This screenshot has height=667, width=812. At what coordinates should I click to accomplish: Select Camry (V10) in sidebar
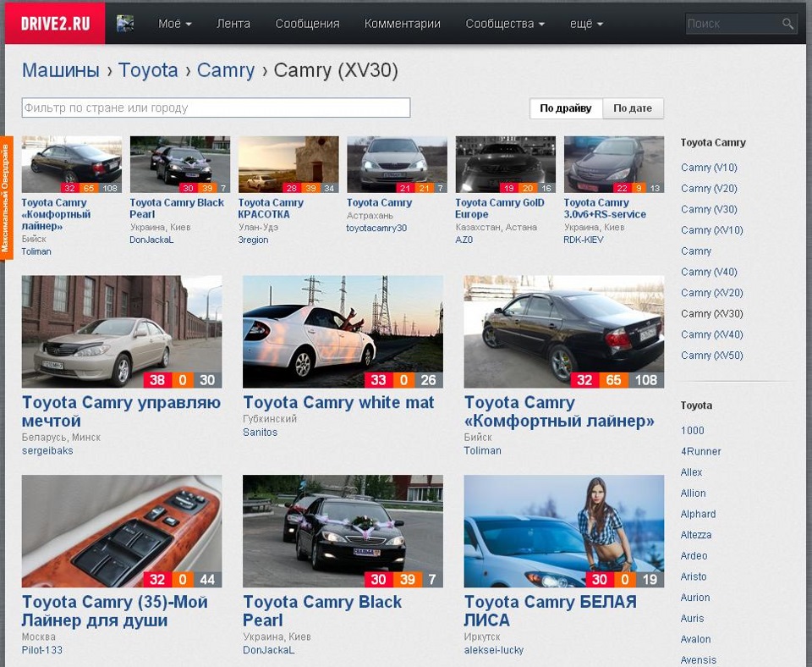709,168
